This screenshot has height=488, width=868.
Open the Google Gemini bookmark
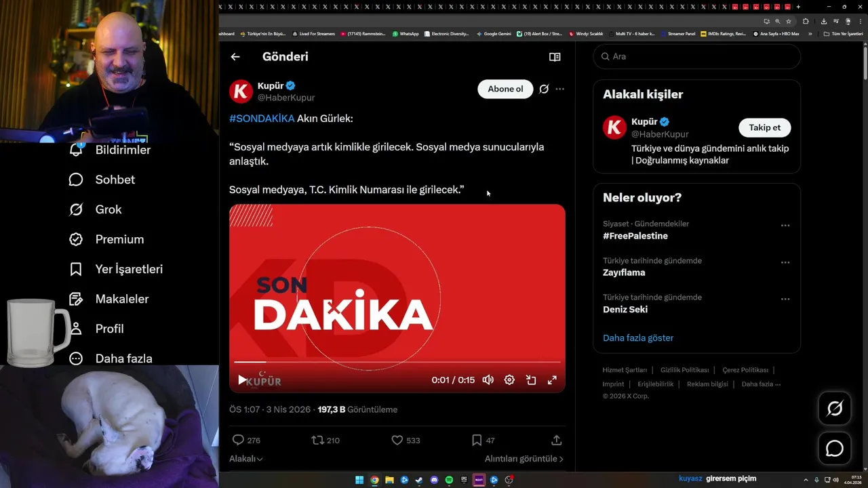[x=494, y=34]
